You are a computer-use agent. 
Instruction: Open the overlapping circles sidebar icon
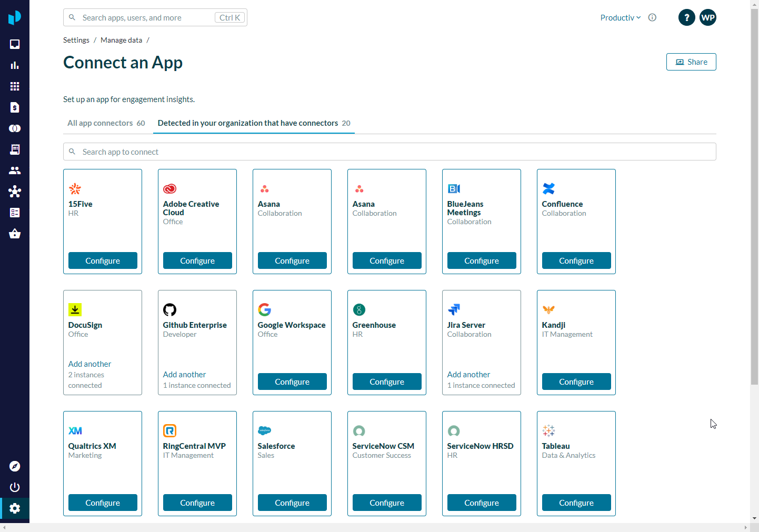pyautogui.click(x=15, y=128)
